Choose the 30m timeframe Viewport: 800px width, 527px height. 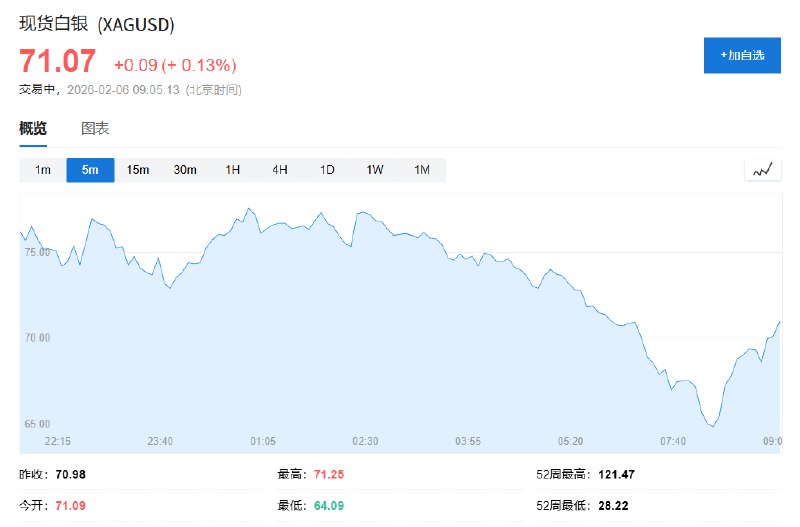(x=185, y=170)
